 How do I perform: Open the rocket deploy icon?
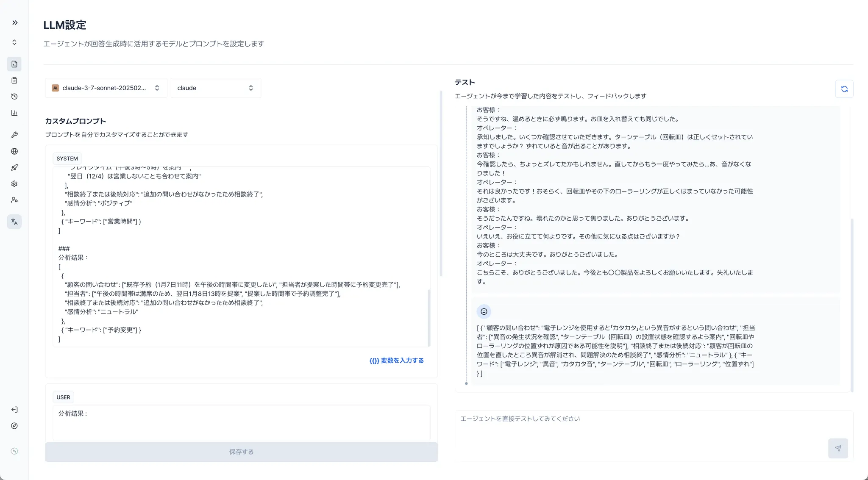[14, 167]
